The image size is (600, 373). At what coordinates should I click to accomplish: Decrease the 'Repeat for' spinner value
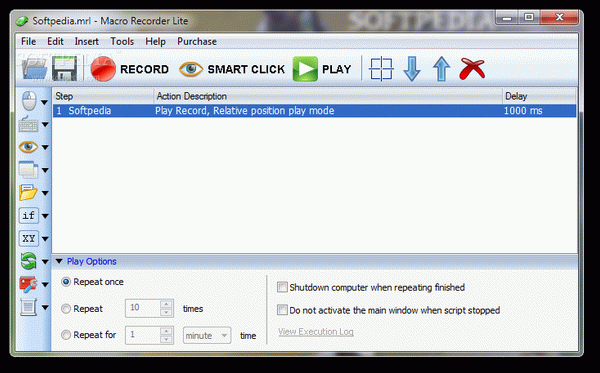(x=166, y=339)
